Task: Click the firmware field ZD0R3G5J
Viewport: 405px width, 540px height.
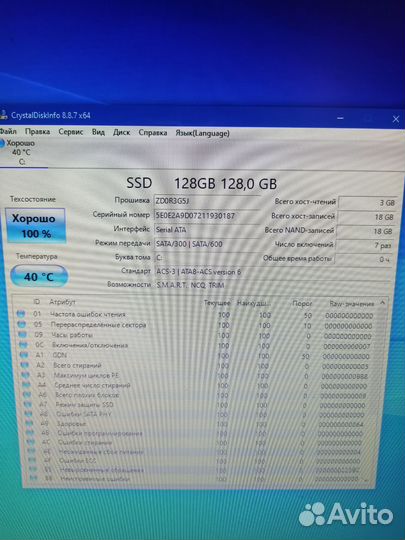Action: [x=207, y=201]
